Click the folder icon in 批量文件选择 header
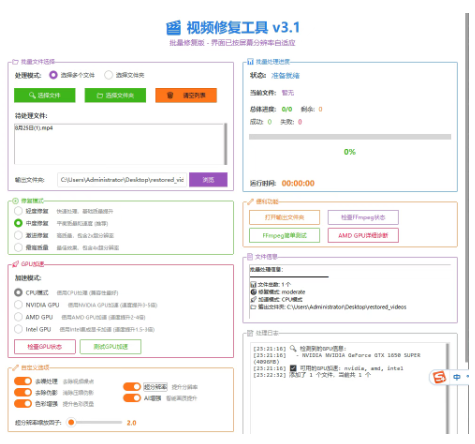 pyautogui.click(x=15, y=62)
